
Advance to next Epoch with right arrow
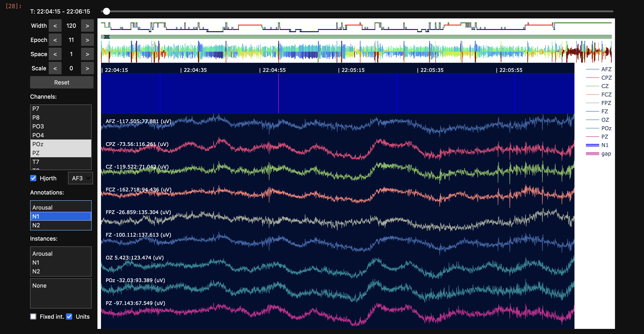click(x=87, y=40)
